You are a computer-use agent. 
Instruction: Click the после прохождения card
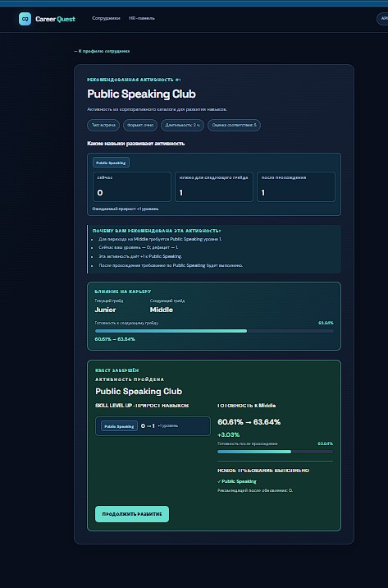pyautogui.click(x=296, y=186)
